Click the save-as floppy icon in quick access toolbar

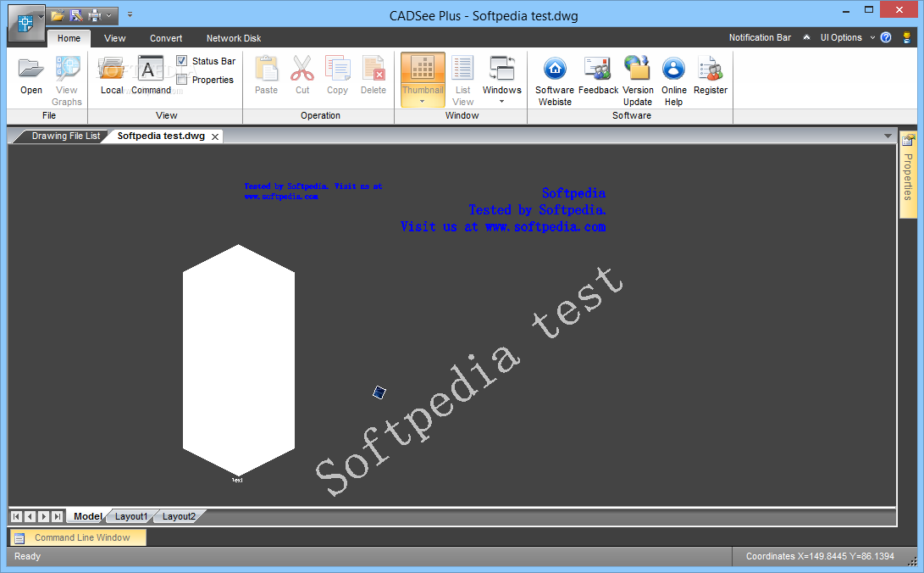[x=76, y=15]
